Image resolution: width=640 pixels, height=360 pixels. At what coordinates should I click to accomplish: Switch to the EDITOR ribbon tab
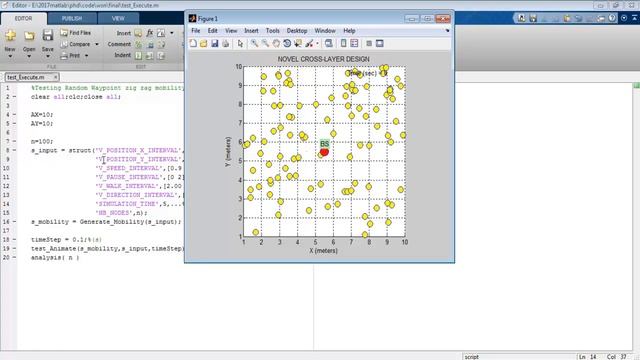click(x=24, y=18)
